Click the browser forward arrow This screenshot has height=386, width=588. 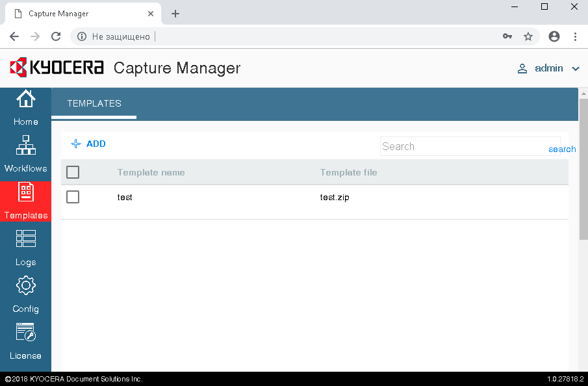pyautogui.click(x=35, y=36)
